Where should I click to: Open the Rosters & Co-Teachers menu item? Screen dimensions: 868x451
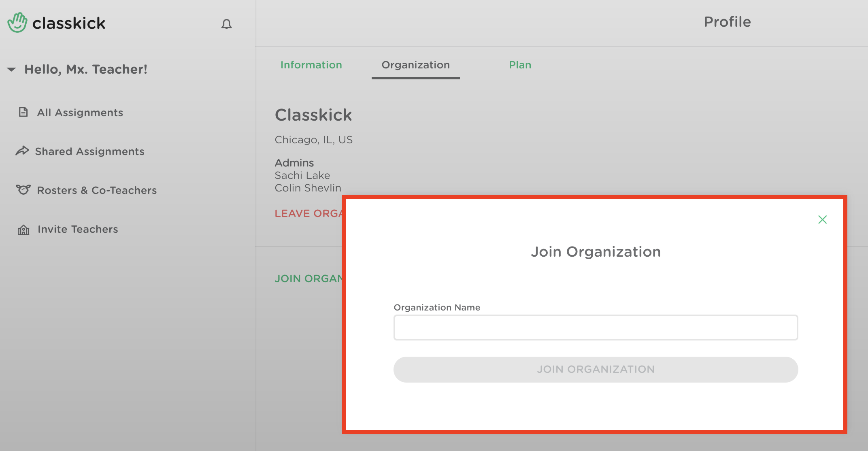[97, 190]
